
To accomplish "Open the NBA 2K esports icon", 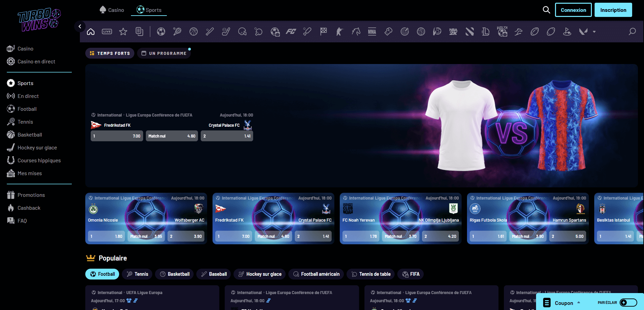I will point(453,31).
